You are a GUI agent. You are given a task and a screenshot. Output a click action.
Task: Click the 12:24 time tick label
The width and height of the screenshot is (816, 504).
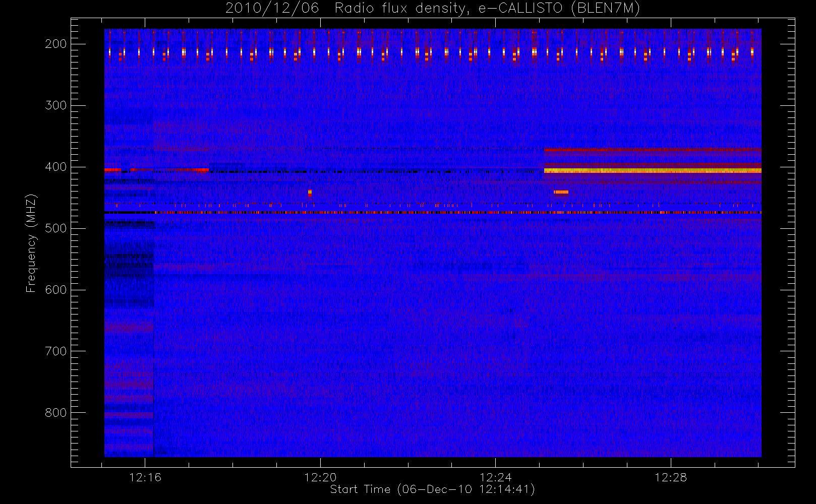495,477
